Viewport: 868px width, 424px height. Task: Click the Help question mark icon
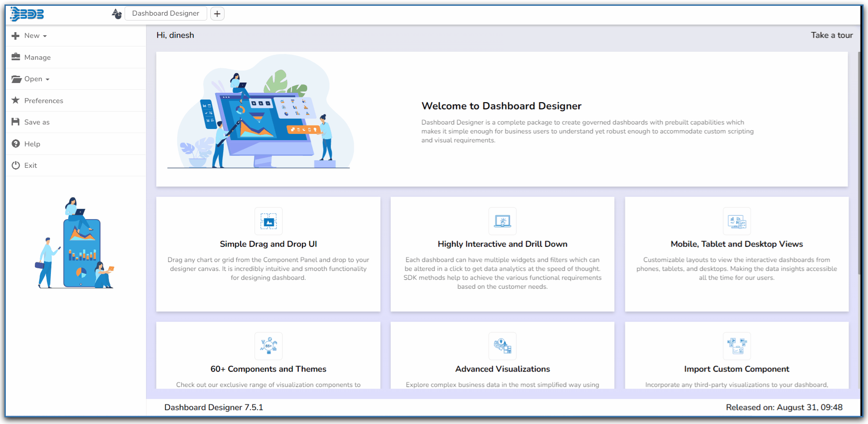click(16, 144)
